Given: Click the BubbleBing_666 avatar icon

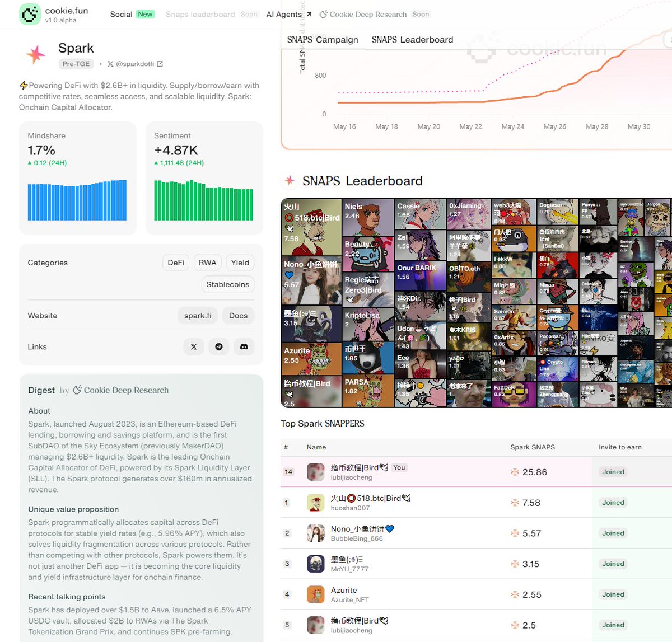Looking at the screenshot, I should click(x=316, y=533).
